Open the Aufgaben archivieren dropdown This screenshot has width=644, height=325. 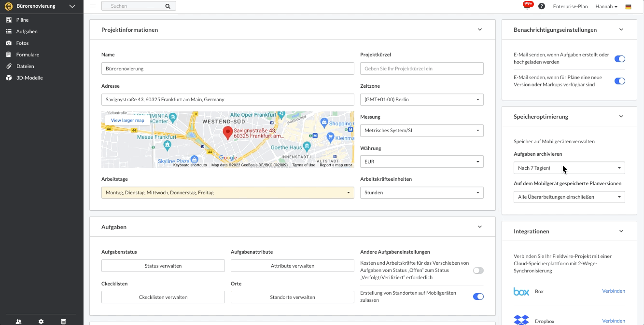coord(569,168)
